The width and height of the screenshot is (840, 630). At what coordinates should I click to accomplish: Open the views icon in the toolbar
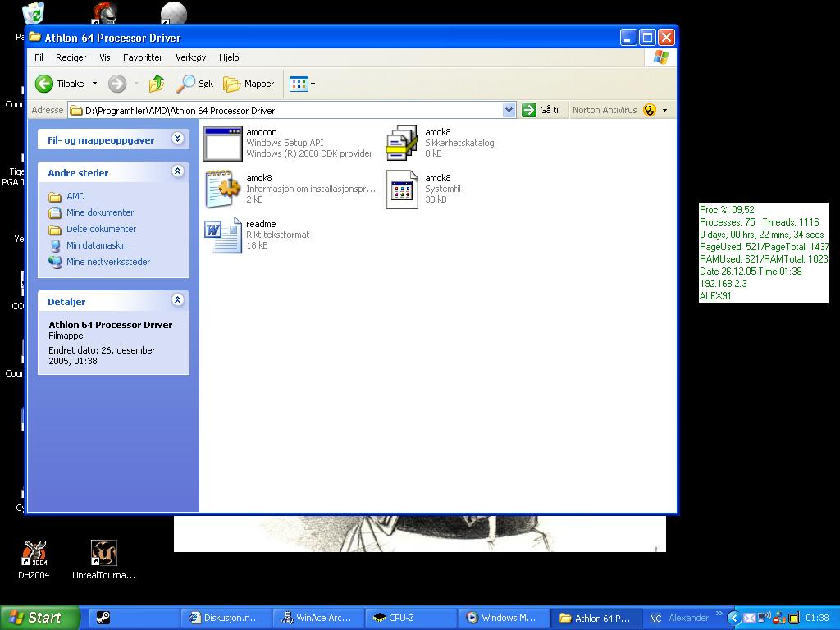pos(299,84)
